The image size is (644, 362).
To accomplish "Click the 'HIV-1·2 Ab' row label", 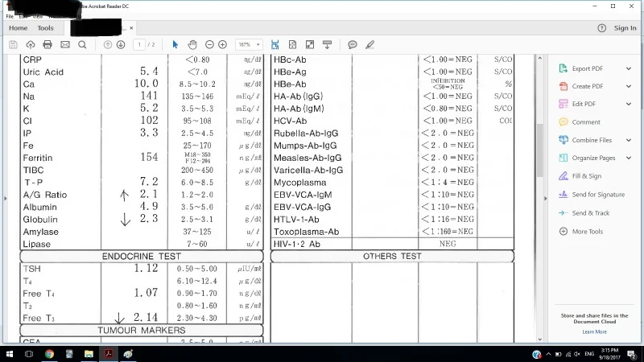I will tap(297, 244).
